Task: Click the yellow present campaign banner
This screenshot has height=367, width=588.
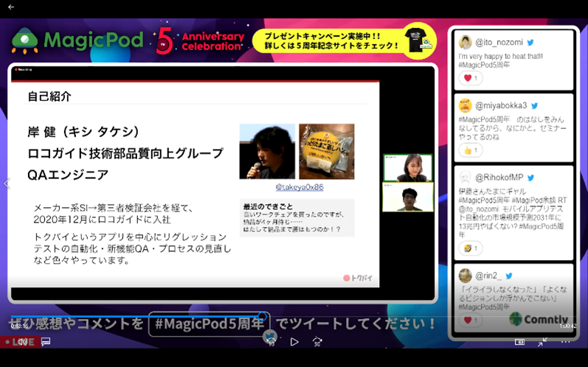Action: [345, 41]
